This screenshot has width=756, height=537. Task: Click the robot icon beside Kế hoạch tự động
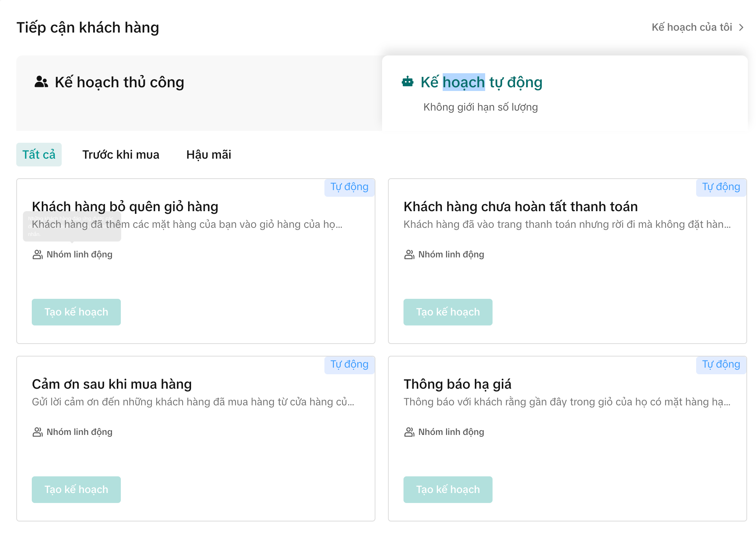[x=408, y=82]
